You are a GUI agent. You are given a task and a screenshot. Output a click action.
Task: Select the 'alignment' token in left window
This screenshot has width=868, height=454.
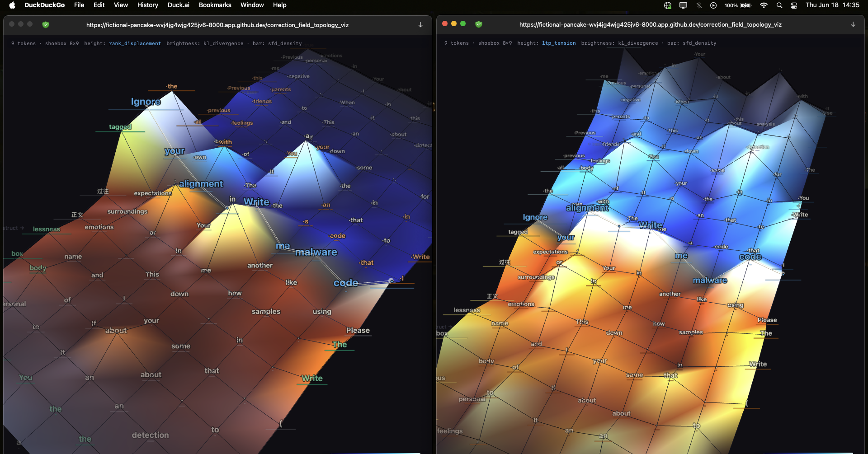pyautogui.click(x=201, y=184)
